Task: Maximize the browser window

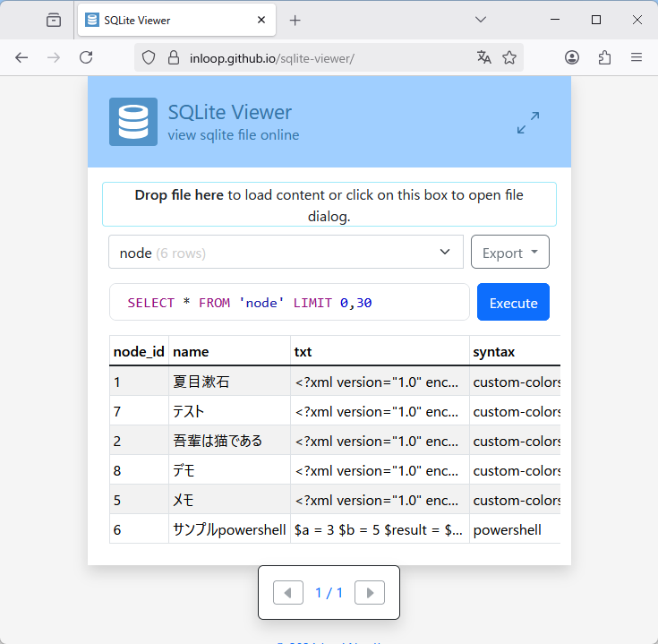Action: [596, 20]
